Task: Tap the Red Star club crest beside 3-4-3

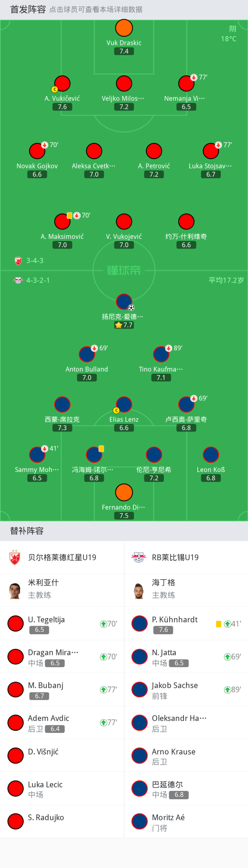Action: coord(18,261)
